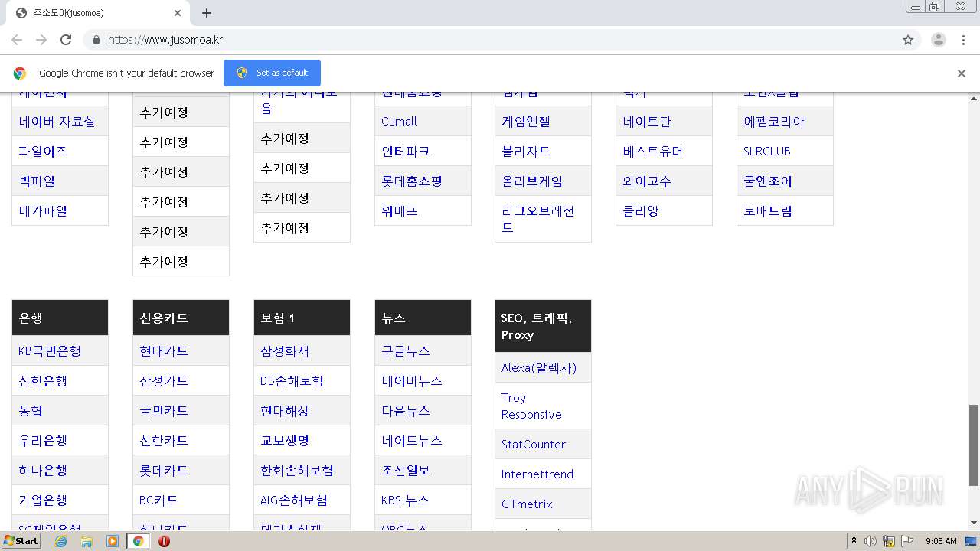Image resolution: width=980 pixels, height=551 pixels.
Task: View site security lock information
Action: (96, 40)
